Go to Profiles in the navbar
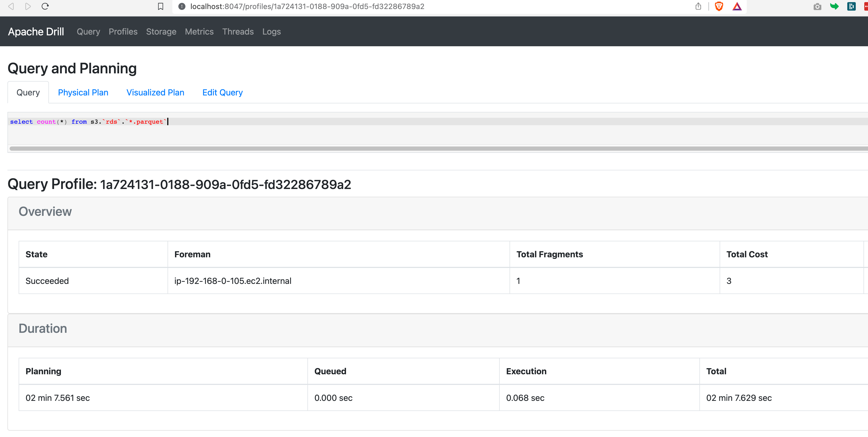This screenshot has height=437, width=868. tap(123, 32)
